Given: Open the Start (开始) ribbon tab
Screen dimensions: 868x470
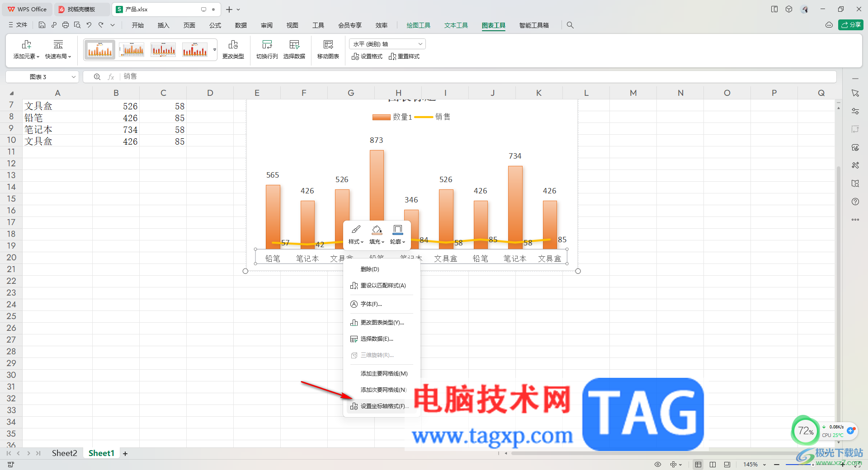Looking at the screenshot, I should tap(138, 25).
